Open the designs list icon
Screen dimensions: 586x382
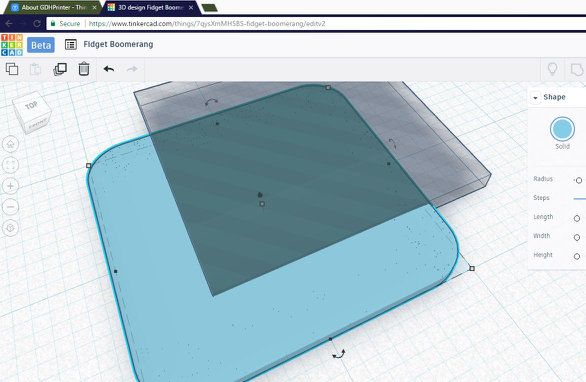tap(71, 44)
